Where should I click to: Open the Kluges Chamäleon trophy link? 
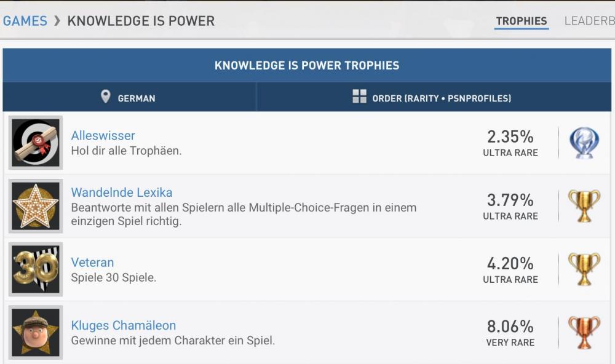[124, 325]
